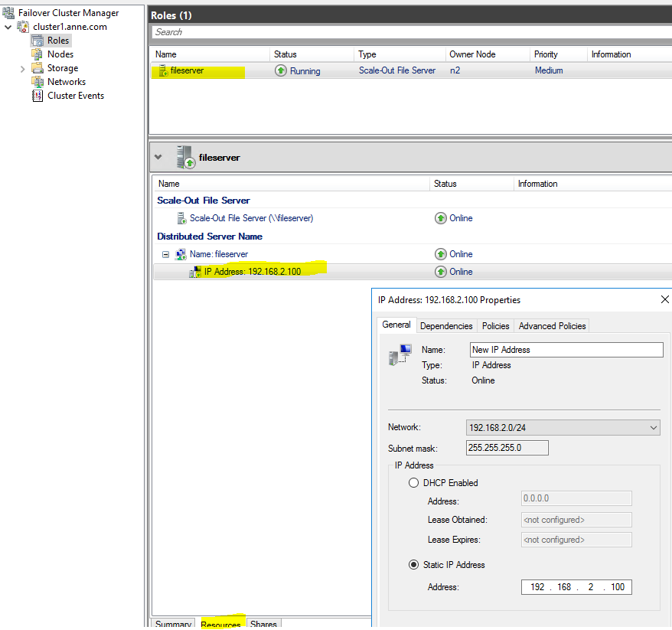672x630 pixels.
Task: Select the Static IP Address radio button
Action: point(413,565)
